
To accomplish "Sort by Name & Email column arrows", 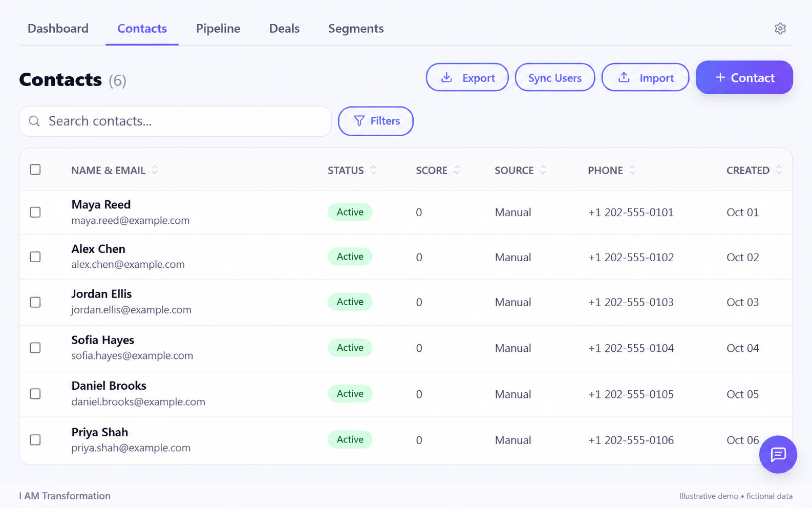I will [155, 170].
